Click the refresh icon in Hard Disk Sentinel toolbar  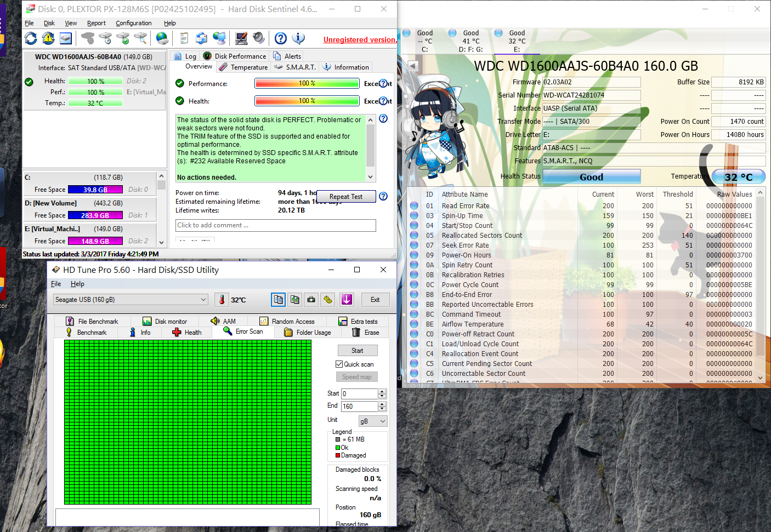point(31,38)
